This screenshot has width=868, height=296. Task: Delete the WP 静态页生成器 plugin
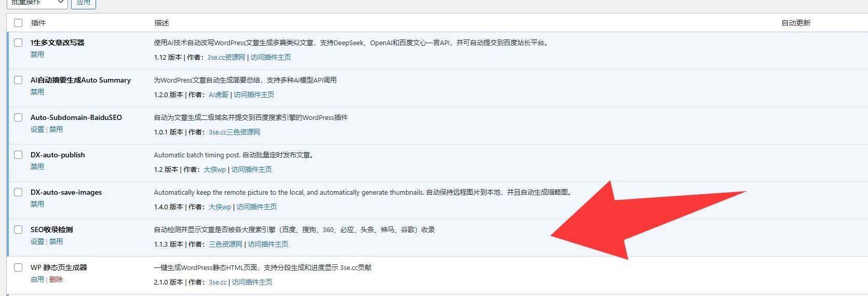[56, 279]
